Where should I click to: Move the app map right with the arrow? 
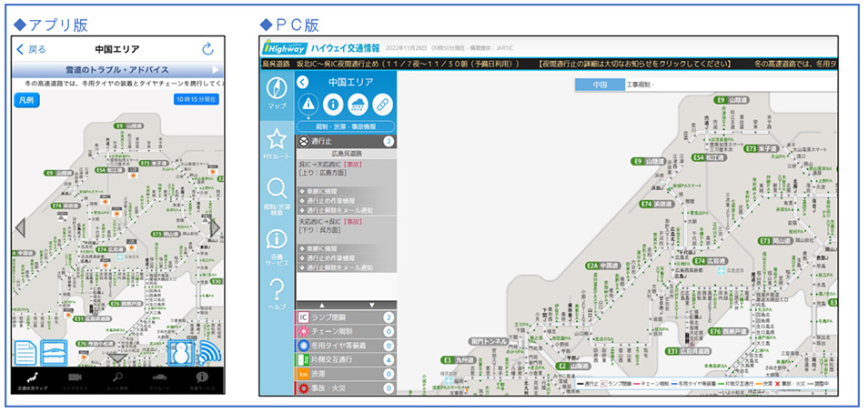click(216, 227)
